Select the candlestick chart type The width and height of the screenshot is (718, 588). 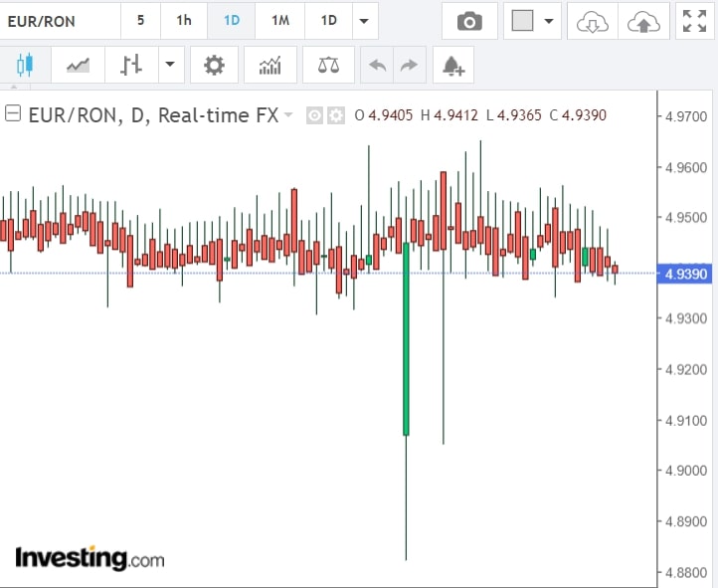[x=25, y=66]
